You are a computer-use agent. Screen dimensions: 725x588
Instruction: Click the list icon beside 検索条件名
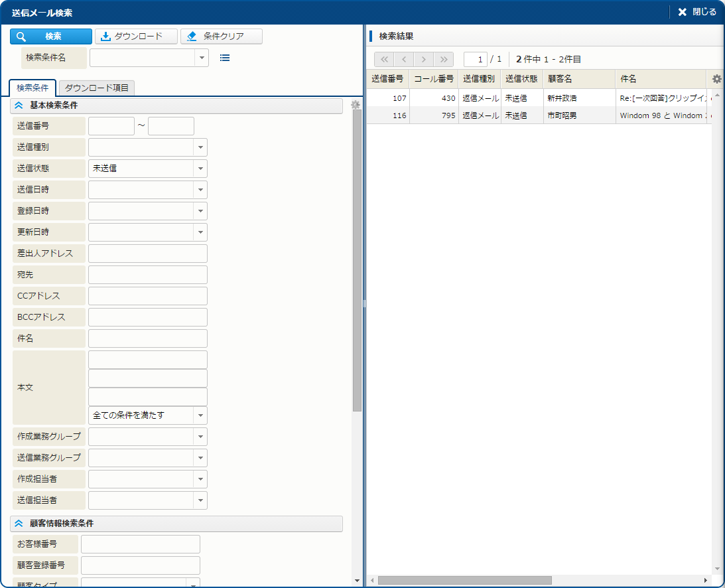tap(225, 58)
